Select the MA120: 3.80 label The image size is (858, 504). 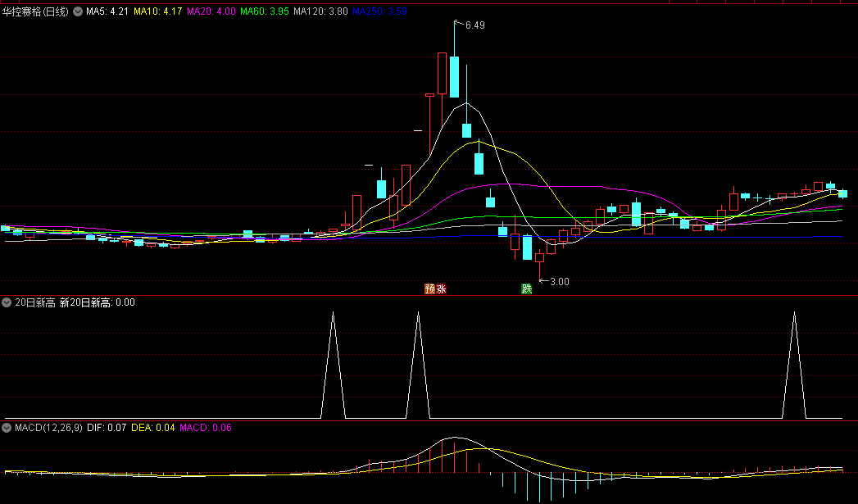320,11
